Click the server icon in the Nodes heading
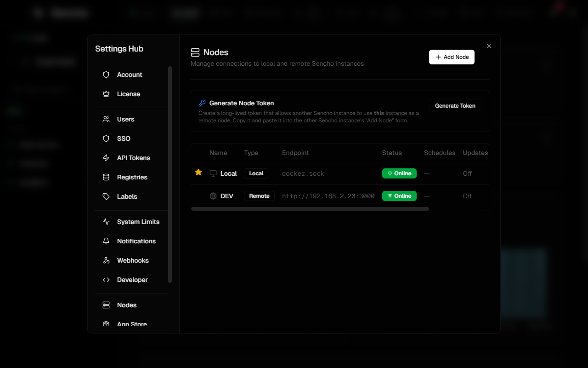Screen dimensions: 588x368 (x=195, y=52)
